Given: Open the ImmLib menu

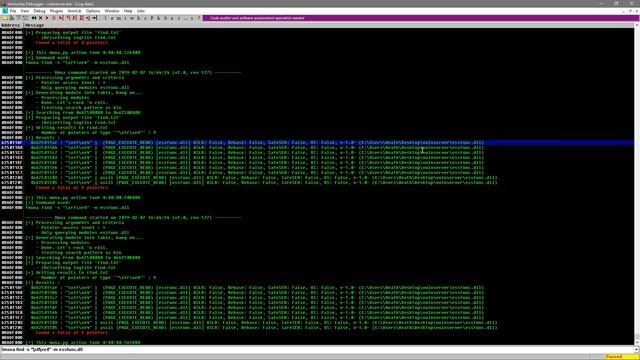Looking at the screenshot, I should click(74, 11).
